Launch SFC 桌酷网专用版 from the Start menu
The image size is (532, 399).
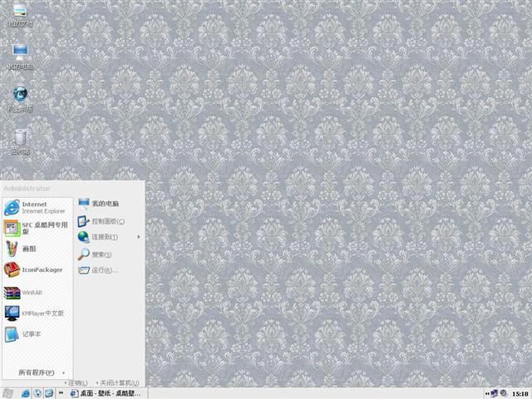click(37, 228)
